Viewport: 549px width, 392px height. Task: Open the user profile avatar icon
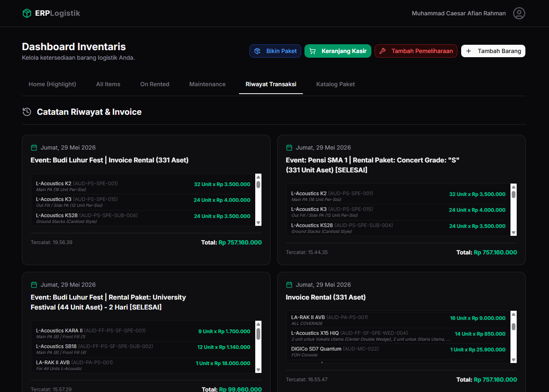click(519, 13)
